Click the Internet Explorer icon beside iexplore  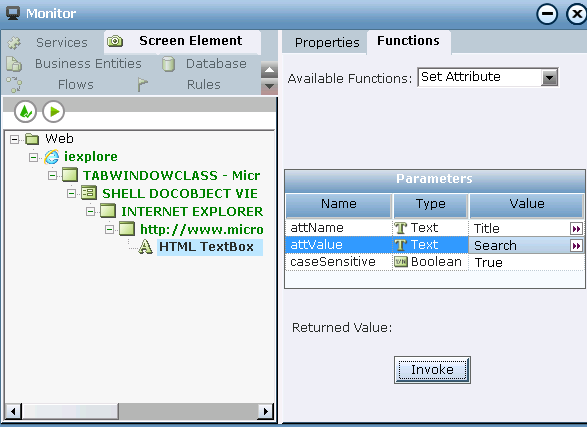click(x=51, y=157)
